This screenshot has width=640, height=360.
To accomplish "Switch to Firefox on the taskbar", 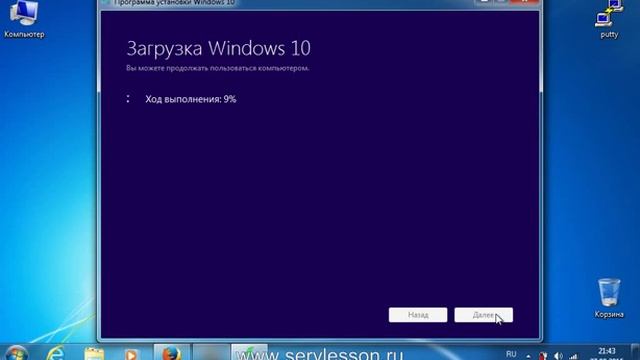I will [x=171, y=353].
